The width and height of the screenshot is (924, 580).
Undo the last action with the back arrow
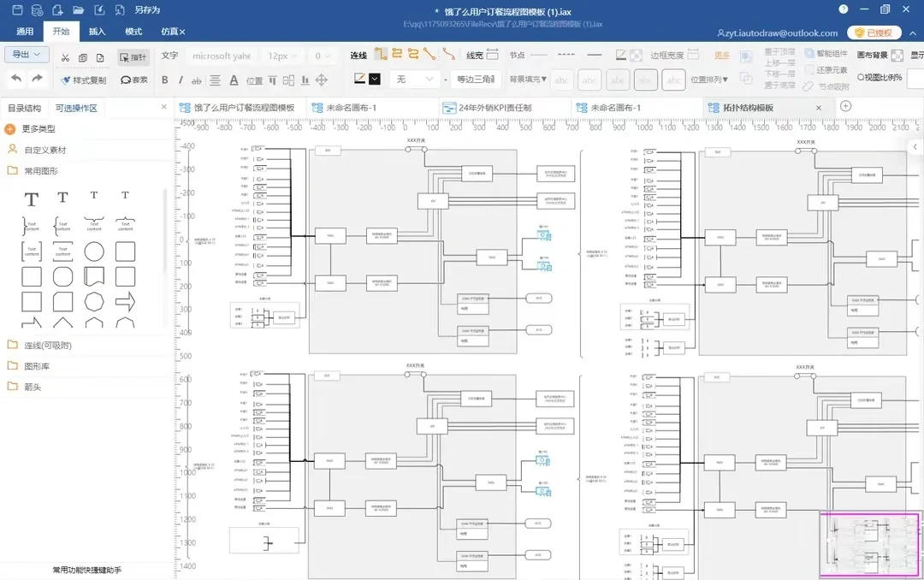pos(16,79)
